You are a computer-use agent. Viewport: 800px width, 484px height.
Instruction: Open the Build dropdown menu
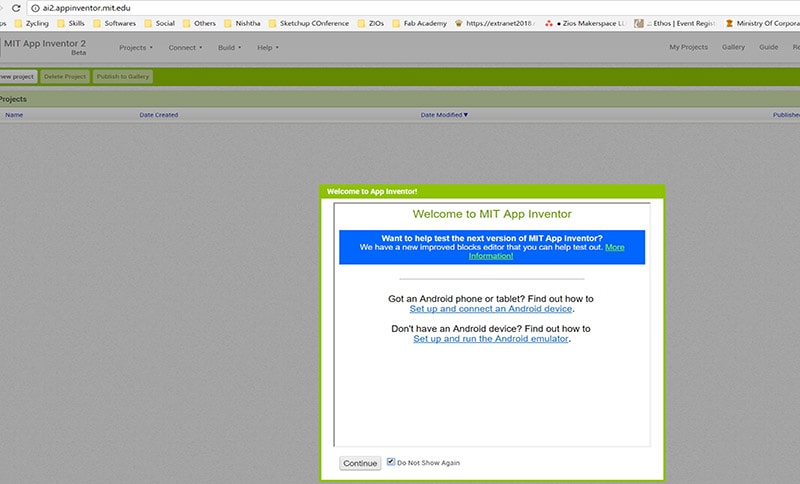229,47
